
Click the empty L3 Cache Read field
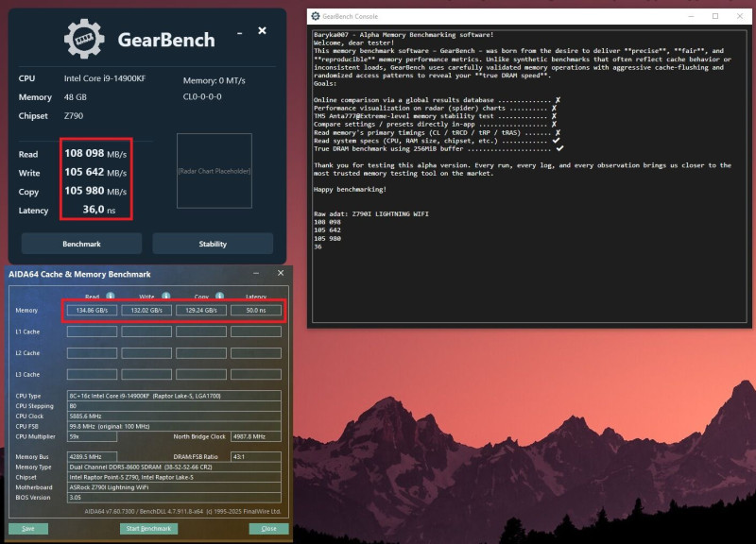click(x=92, y=374)
